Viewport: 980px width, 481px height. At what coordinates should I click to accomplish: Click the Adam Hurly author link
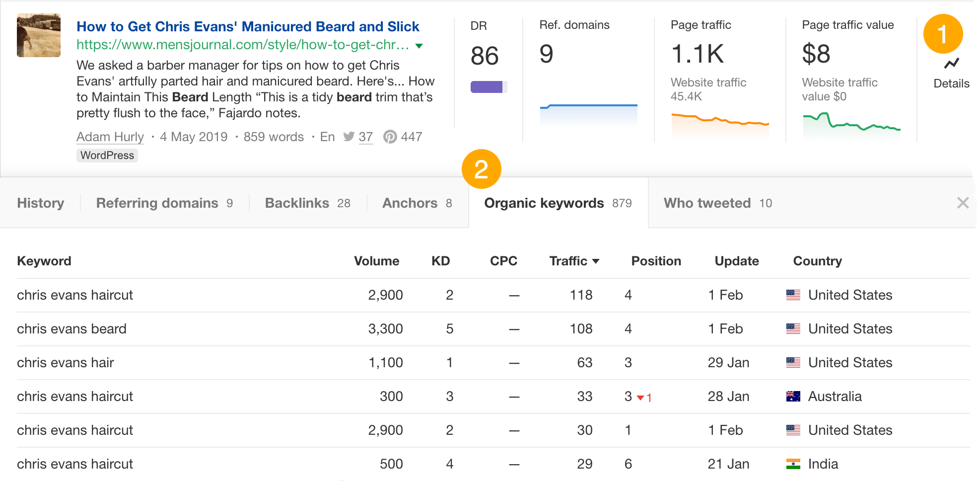point(110,137)
